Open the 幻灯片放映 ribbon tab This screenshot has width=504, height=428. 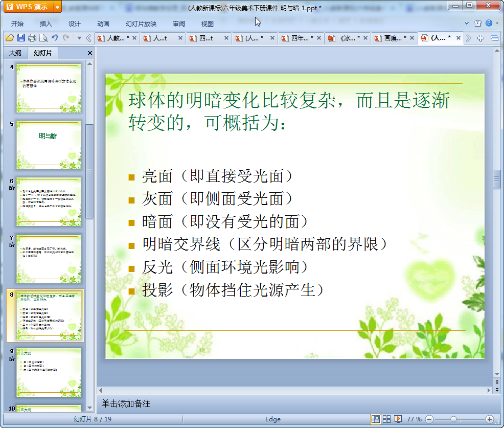[141, 24]
